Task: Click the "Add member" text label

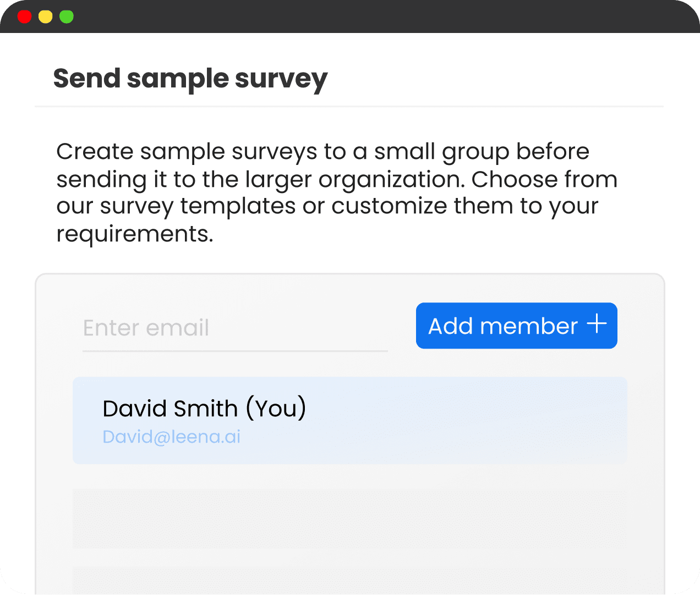Action: pyautogui.click(x=503, y=326)
